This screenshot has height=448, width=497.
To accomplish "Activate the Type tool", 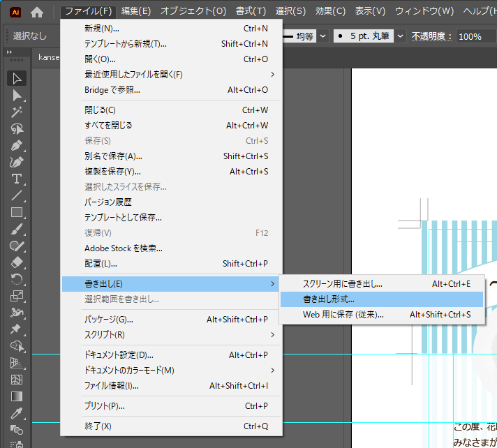I will 17,179.
